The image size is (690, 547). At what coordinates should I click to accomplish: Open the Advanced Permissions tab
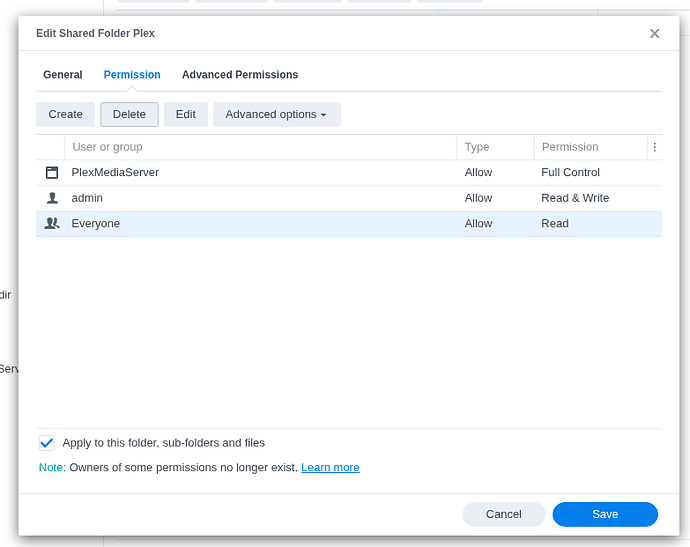(240, 74)
